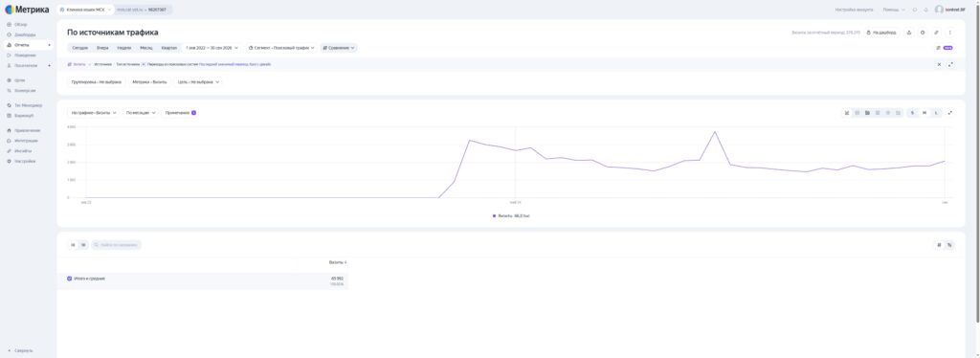Click the Тег Менеджер sidebar icon
Viewport: 980px width, 358px height.
point(10,105)
